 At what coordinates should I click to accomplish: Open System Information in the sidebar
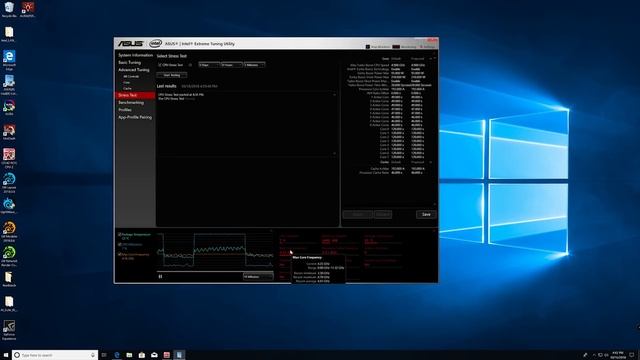pyautogui.click(x=135, y=55)
